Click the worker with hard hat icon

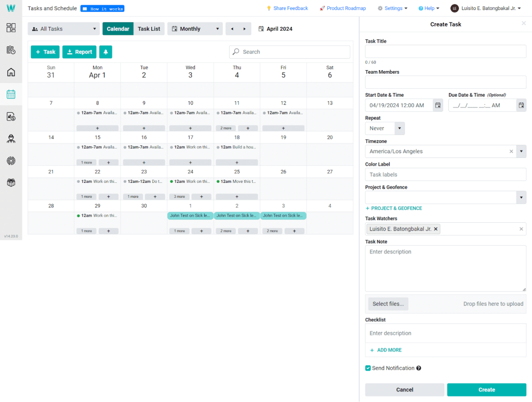click(11, 139)
